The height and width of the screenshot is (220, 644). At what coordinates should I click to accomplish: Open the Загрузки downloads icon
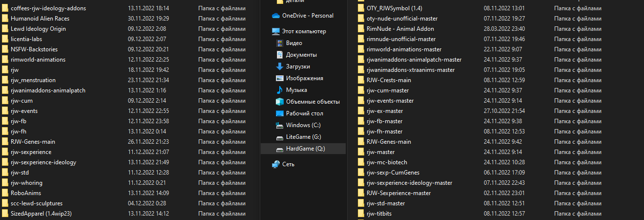(x=280, y=66)
